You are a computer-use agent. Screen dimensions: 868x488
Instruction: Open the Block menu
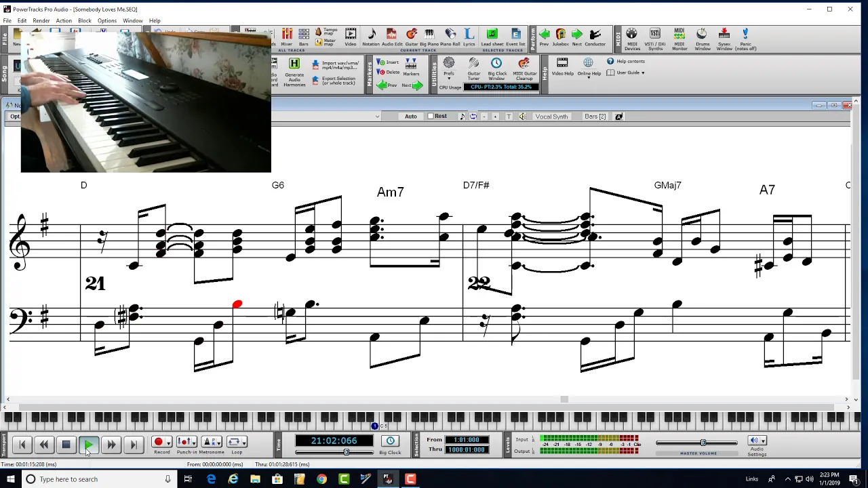point(85,21)
